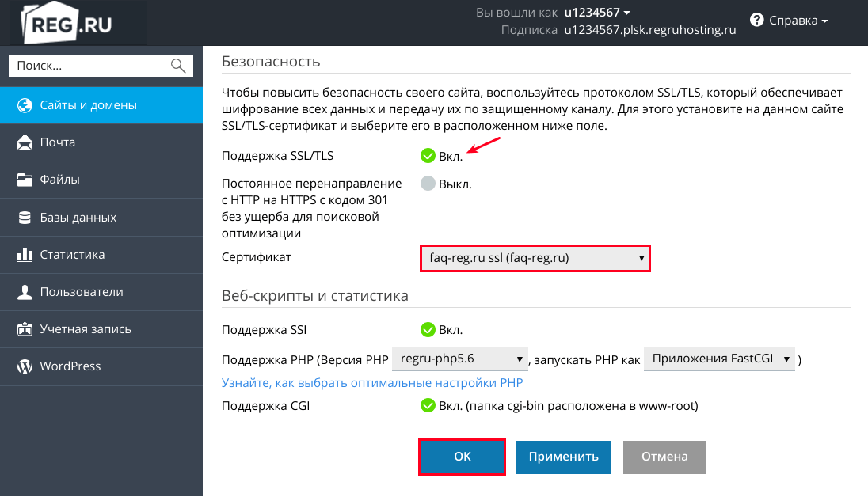Viewport: 868px width, 497px height.
Task: Open the link about optimal PHP settings
Action: point(372,383)
